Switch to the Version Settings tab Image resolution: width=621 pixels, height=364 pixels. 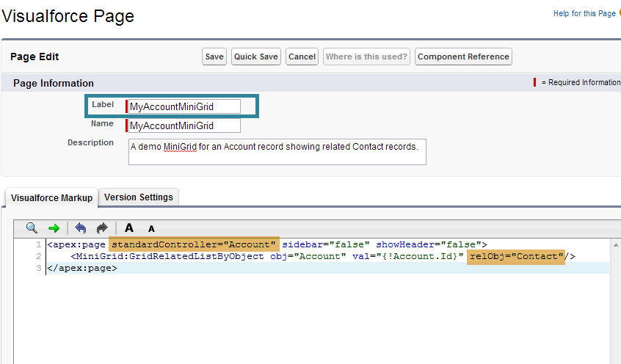(139, 197)
